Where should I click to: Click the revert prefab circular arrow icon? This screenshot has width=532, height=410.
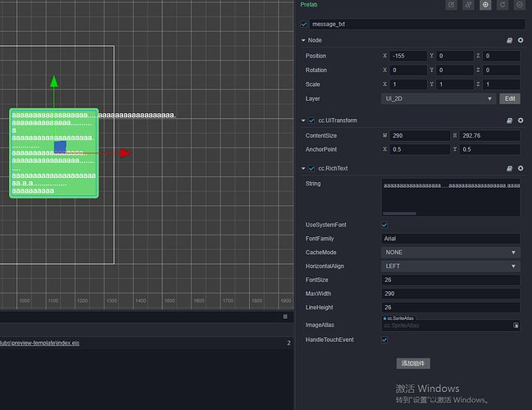click(x=502, y=5)
